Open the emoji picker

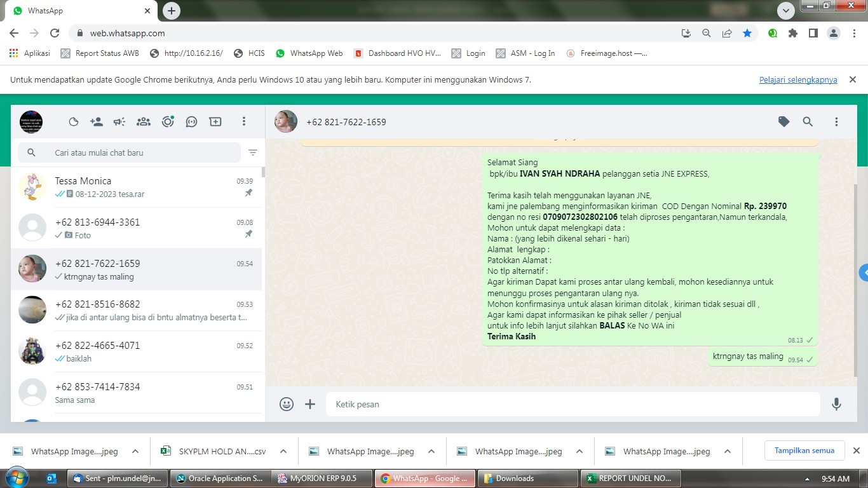coord(287,404)
